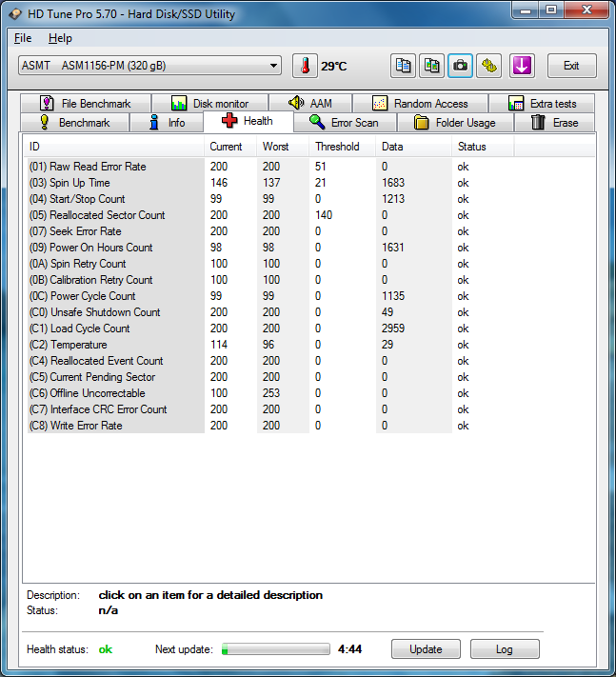The image size is (616, 677).
Task: Click the Data column header
Action: (413, 147)
